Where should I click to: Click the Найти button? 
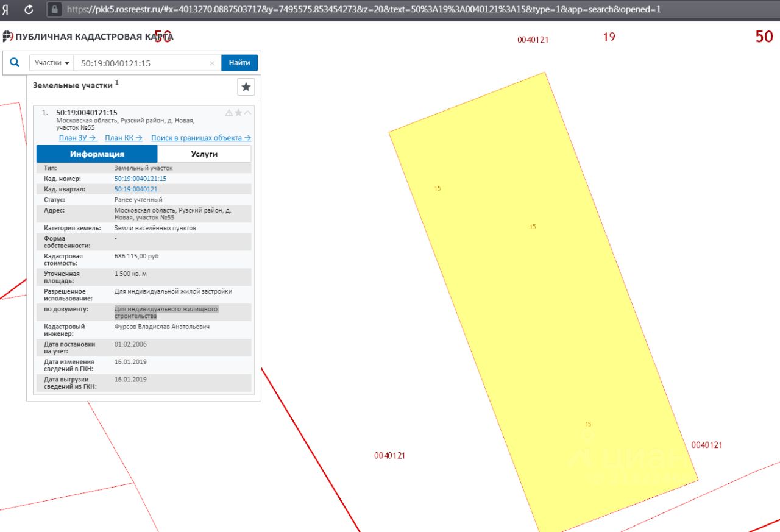pos(239,63)
